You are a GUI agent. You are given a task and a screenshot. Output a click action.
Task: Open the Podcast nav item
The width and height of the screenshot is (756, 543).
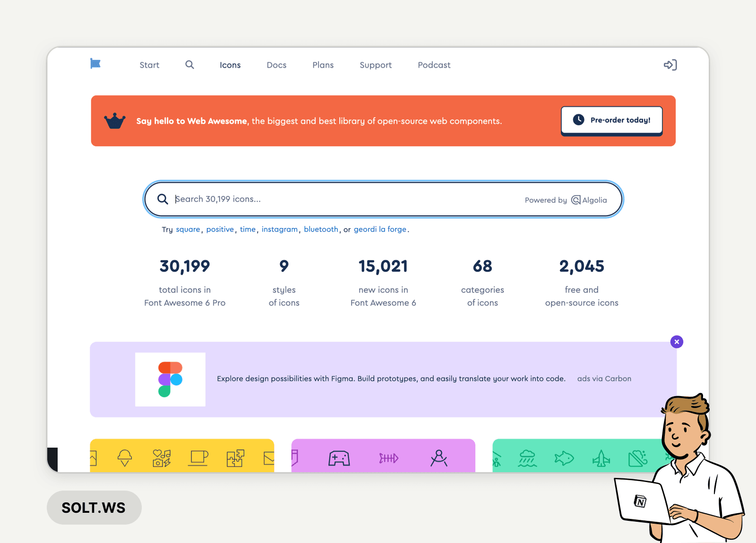(434, 65)
